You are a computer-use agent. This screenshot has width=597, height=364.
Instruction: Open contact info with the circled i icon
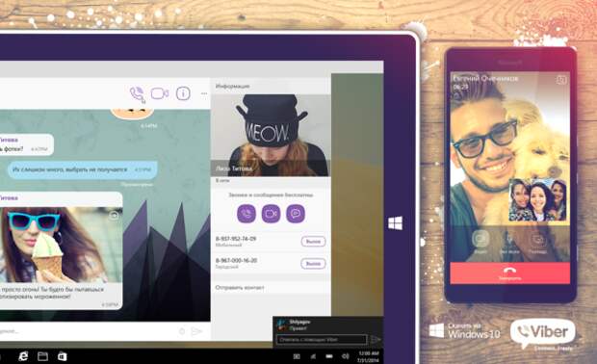pyautogui.click(x=183, y=93)
